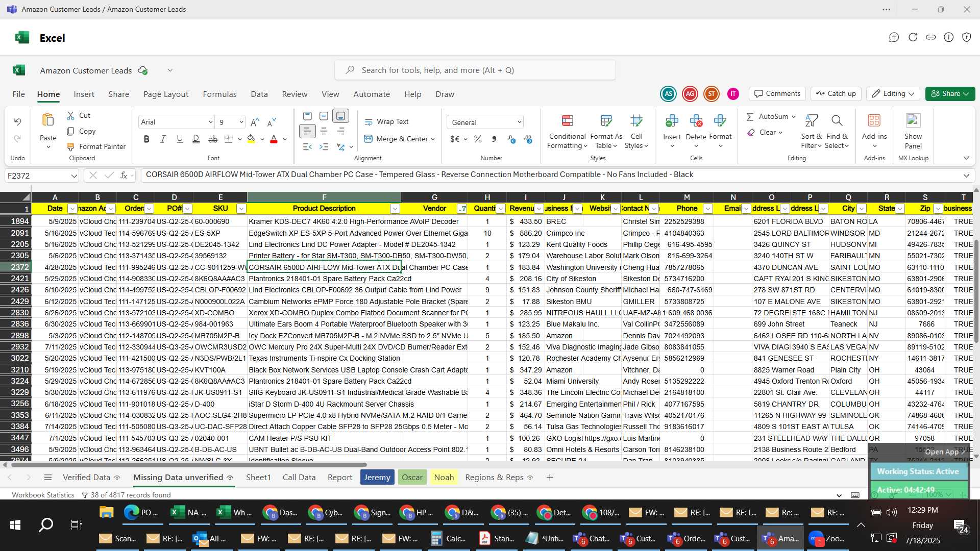Show the MX Lookup panel
The width and height of the screenshot is (980, 551).
coord(913,131)
